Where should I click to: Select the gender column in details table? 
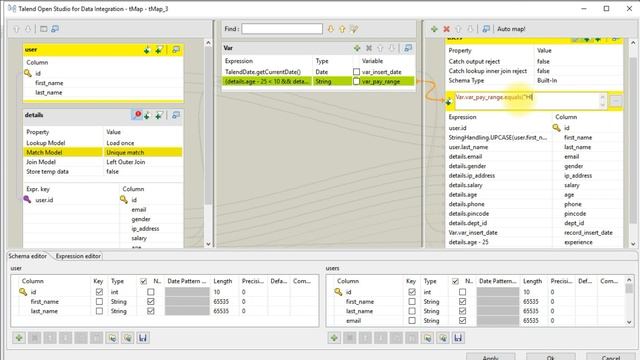pyautogui.click(x=141, y=219)
